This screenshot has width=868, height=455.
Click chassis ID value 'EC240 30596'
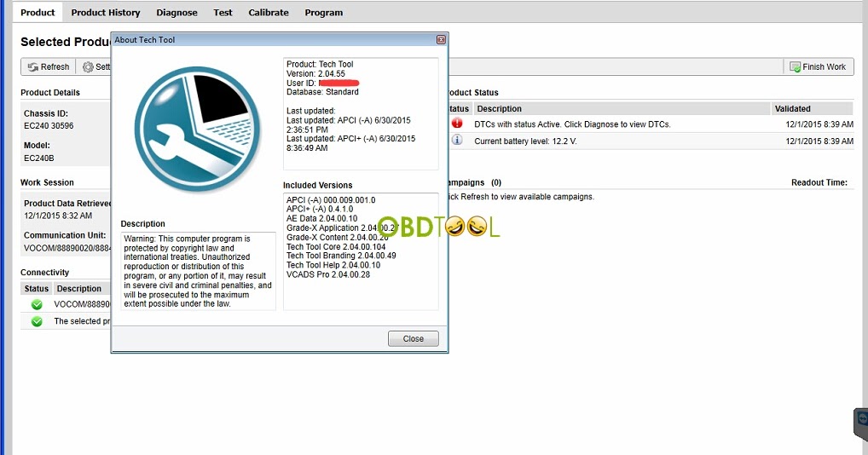(x=49, y=125)
